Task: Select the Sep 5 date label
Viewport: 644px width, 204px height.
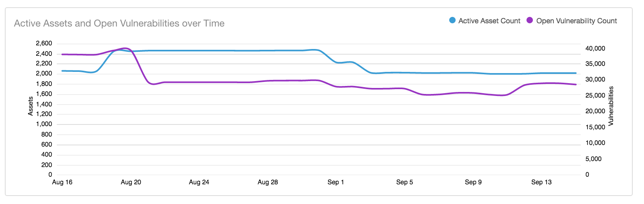Action: pyautogui.click(x=405, y=182)
